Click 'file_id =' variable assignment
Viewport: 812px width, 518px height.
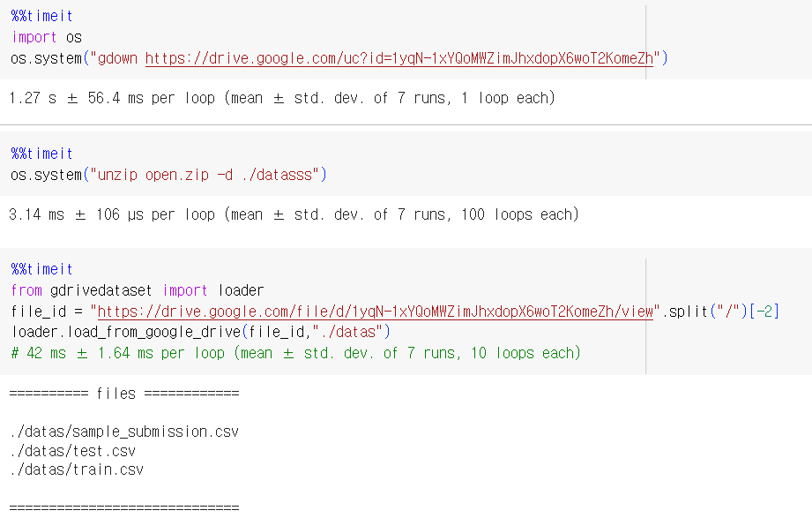coord(47,312)
